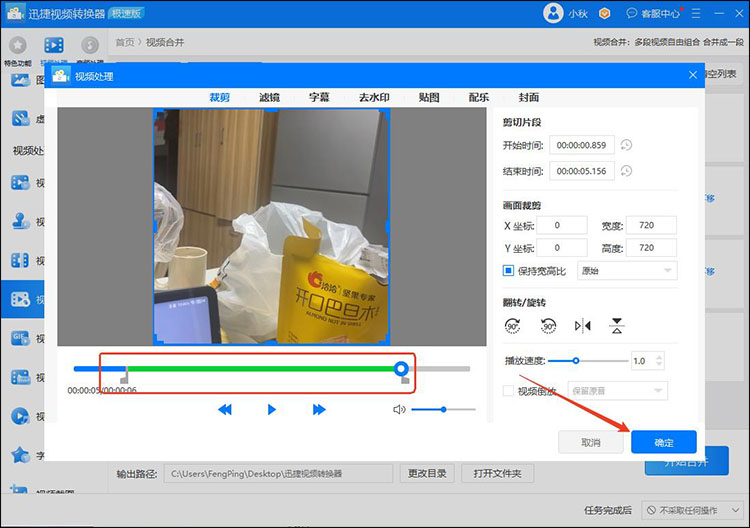The height and width of the screenshot is (528, 750).
Task: Click the 宽度 input field
Action: 651,225
